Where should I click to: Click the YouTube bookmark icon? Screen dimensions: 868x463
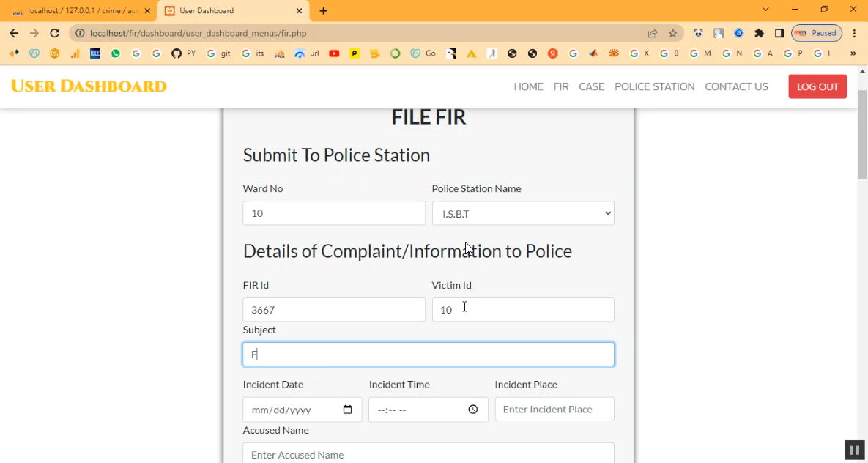(334, 53)
